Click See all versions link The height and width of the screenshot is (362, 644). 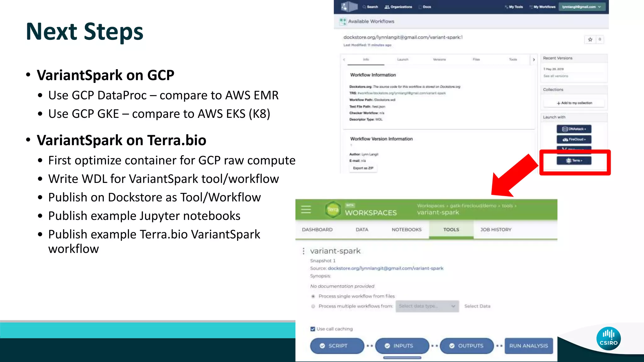[556, 76]
